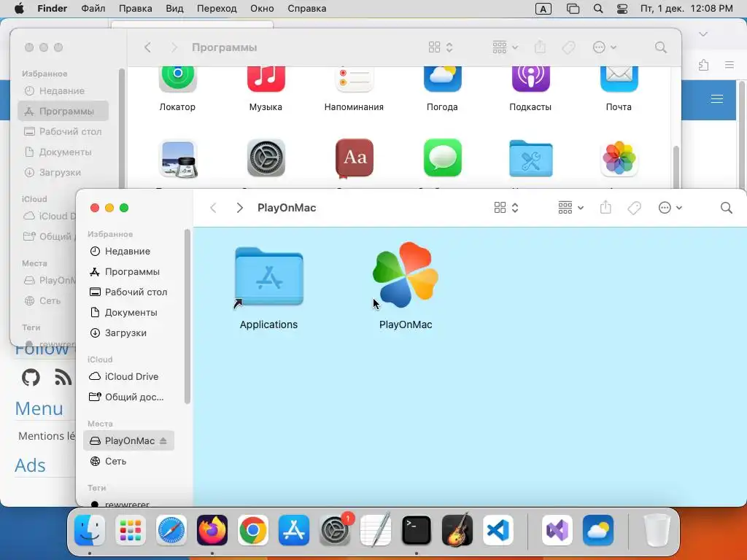This screenshot has width=747, height=560.
Task: Open the Музыка app in Программы window
Action: click(266, 79)
